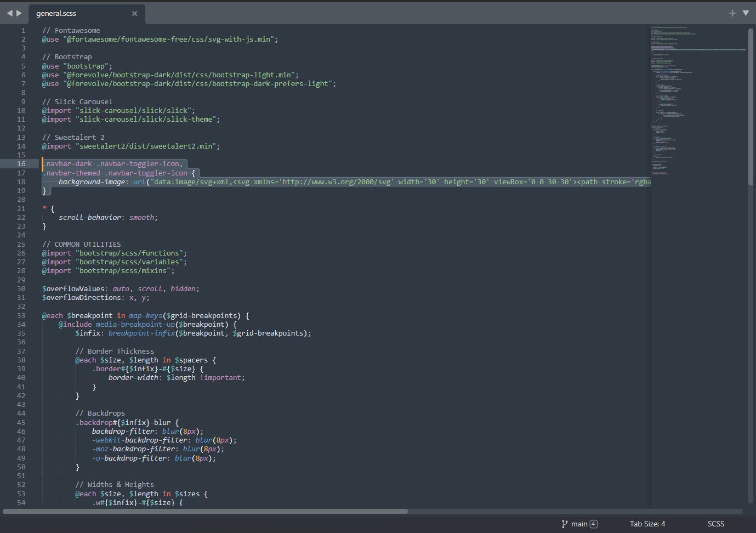Open the Tab Size: 4 settings menu
The width and height of the screenshot is (756, 533).
tap(647, 524)
